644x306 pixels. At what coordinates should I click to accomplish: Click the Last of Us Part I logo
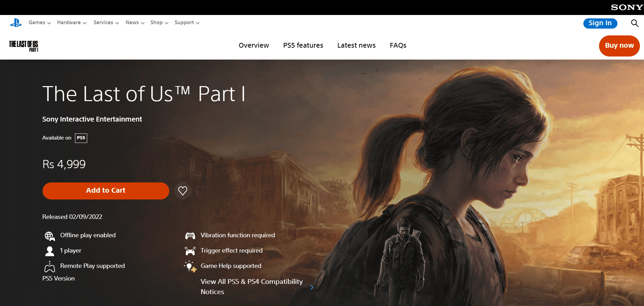[24, 46]
